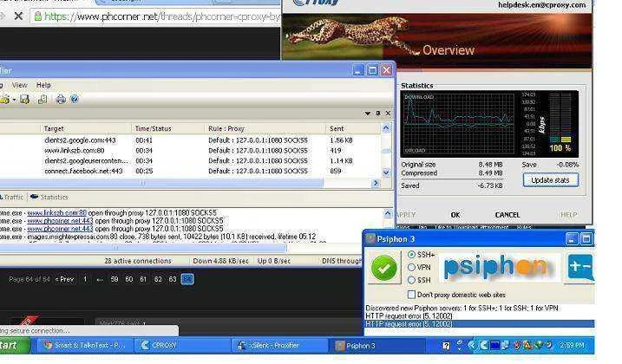Screen dimensions: 622x364
Task: Click the Start button
Action: click(14, 345)
